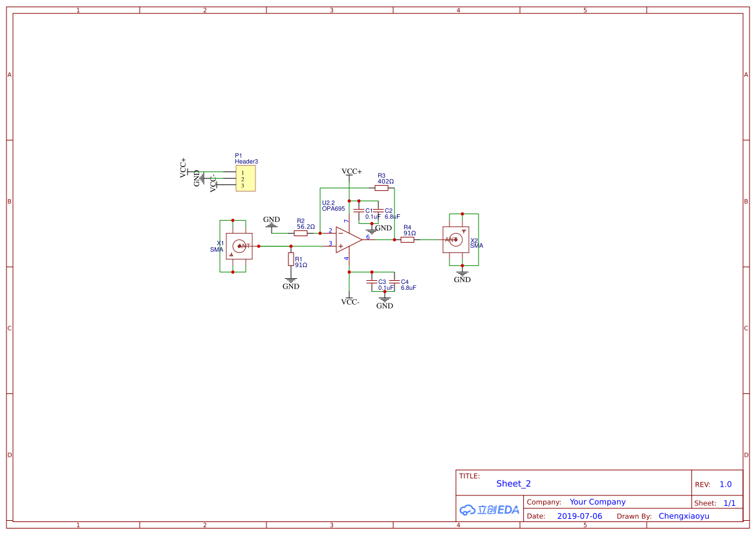Click the VCC+ power label above op-amp
The image size is (756, 535).
pos(351,171)
